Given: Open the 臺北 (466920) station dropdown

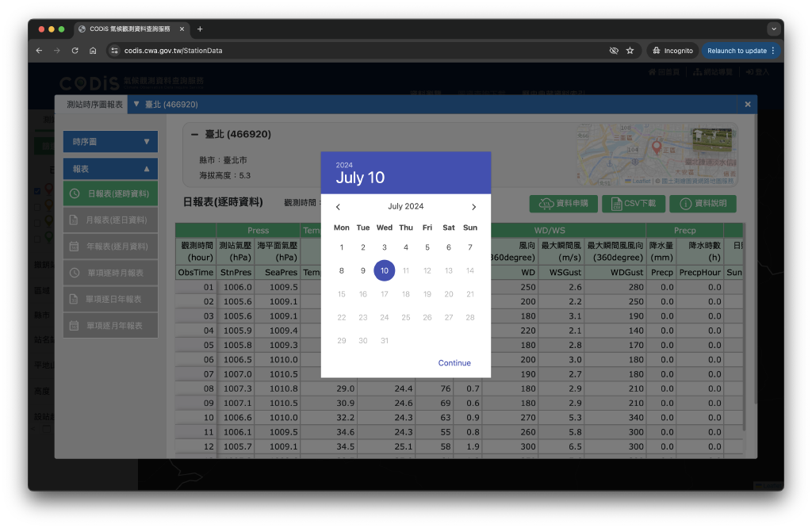Looking at the screenshot, I should [x=167, y=104].
